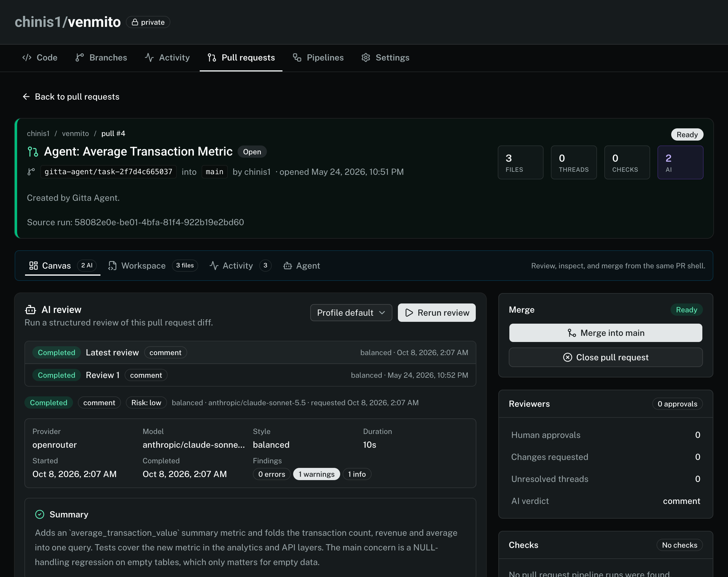Expand the Review 1 row
Image resolution: width=728 pixels, height=577 pixels.
pyautogui.click(x=250, y=375)
